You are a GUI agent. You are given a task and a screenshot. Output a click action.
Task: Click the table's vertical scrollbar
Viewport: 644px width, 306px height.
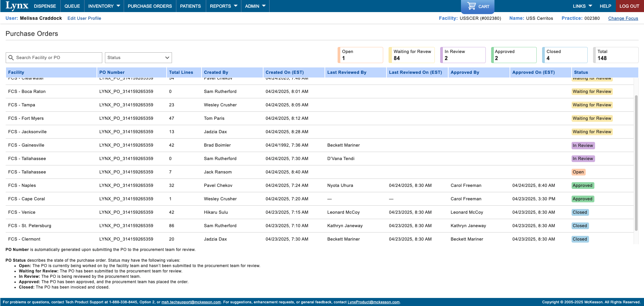pyautogui.click(x=636, y=163)
